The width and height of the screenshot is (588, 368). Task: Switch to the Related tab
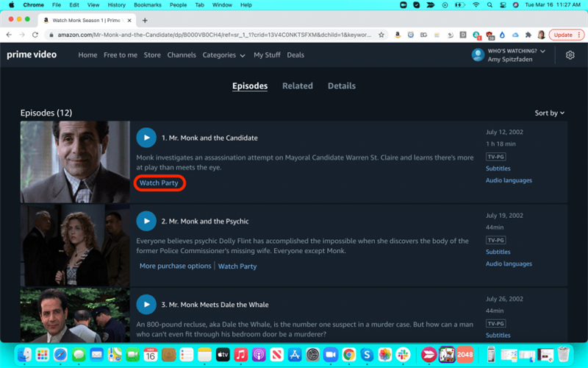click(298, 86)
